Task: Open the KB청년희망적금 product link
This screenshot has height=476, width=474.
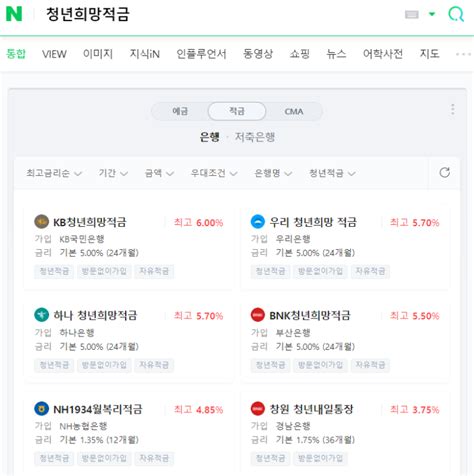Action: [x=90, y=222]
